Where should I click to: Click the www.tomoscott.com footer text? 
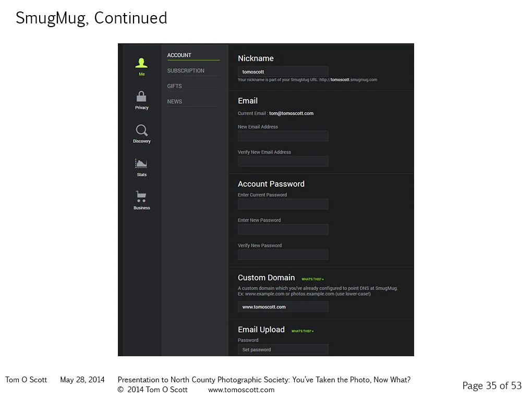[x=241, y=390]
